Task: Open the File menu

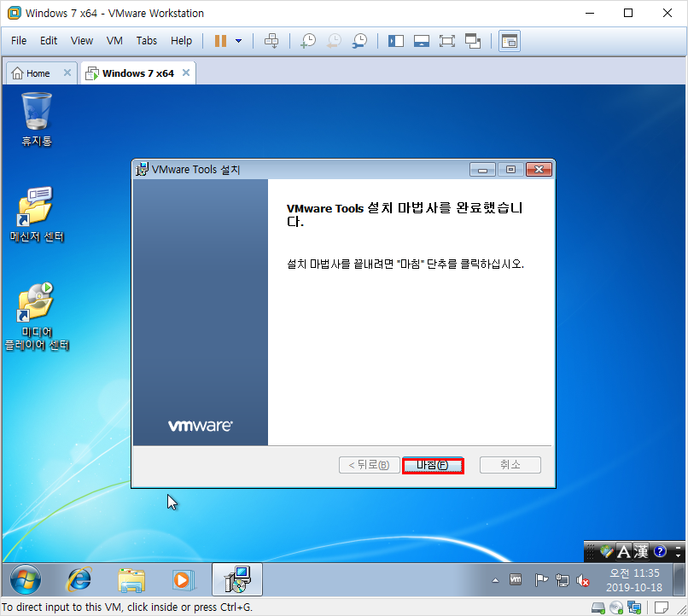Action: 19,41
